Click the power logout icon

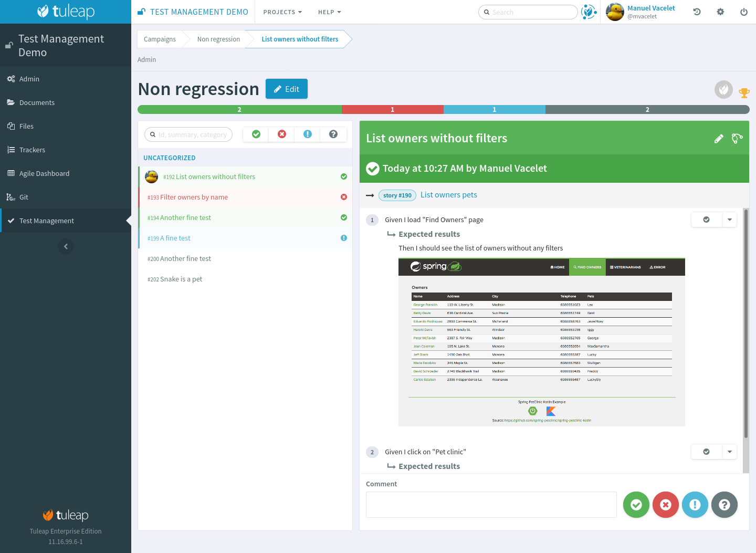pyautogui.click(x=743, y=12)
